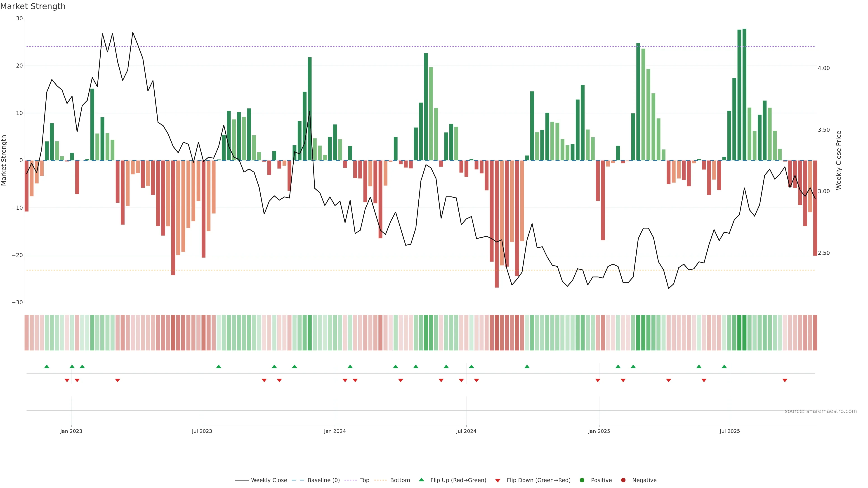The image size is (868, 488).
Task: Click the last red flip-down triangle marker
Action: 785,380
